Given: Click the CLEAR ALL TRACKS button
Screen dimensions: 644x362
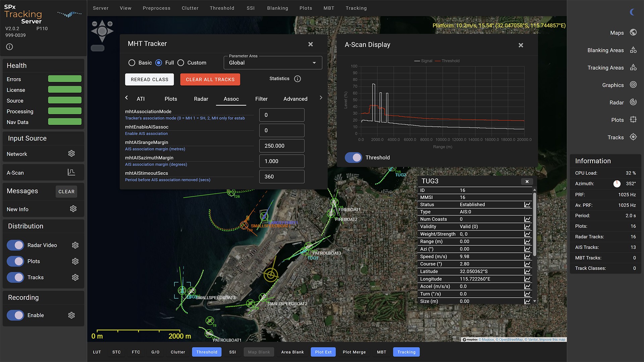Looking at the screenshot, I should pyautogui.click(x=210, y=79).
